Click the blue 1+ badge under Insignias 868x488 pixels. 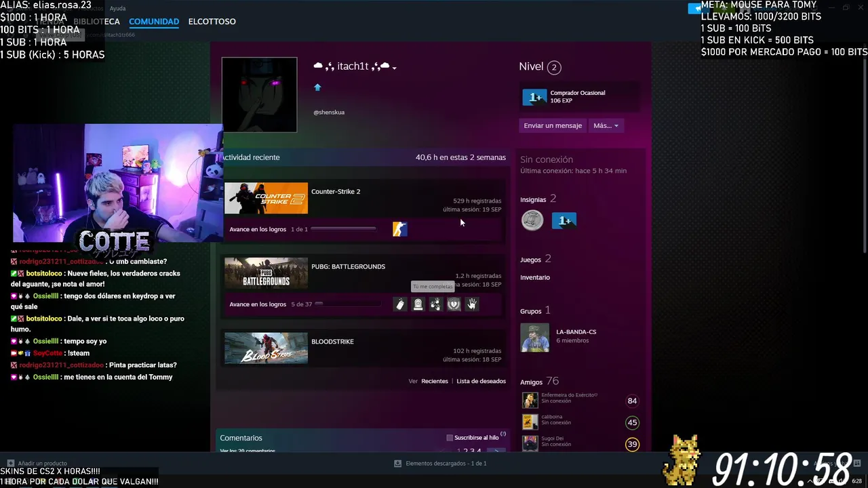point(564,220)
